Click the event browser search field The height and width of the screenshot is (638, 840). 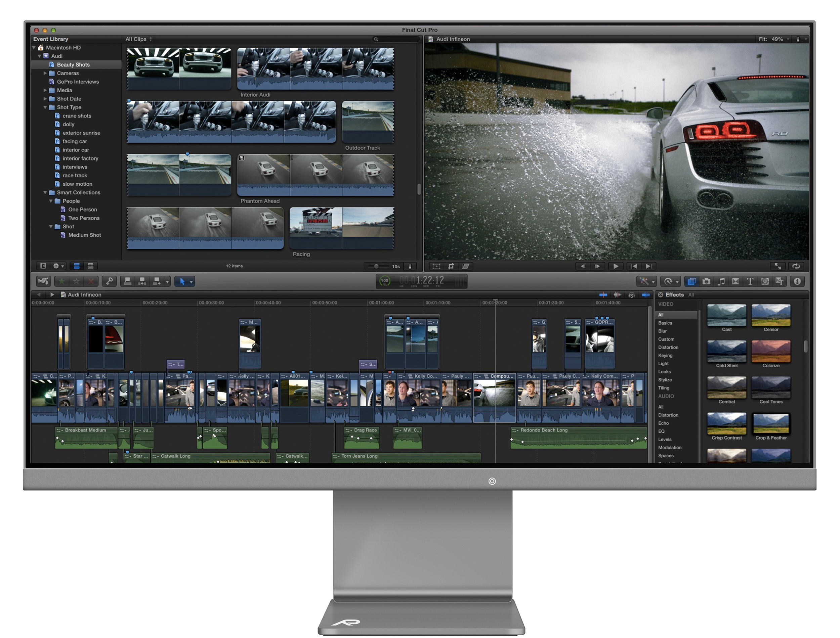pos(396,39)
